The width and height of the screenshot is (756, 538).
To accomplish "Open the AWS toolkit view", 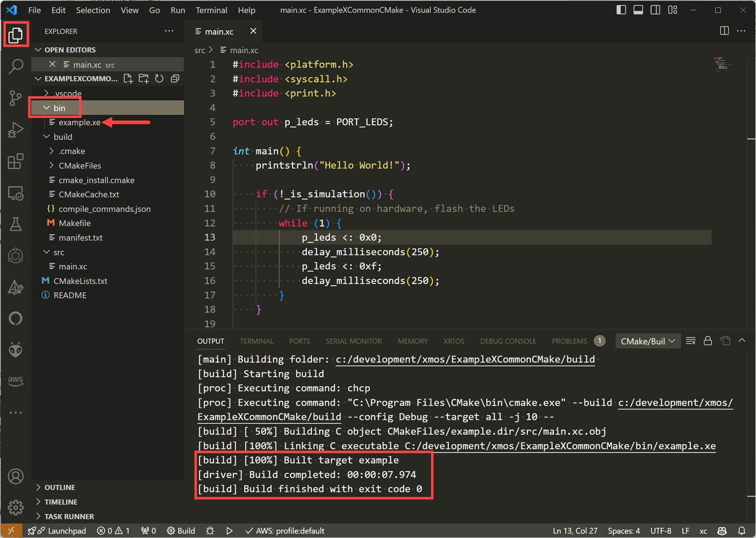I will click(16, 380).
